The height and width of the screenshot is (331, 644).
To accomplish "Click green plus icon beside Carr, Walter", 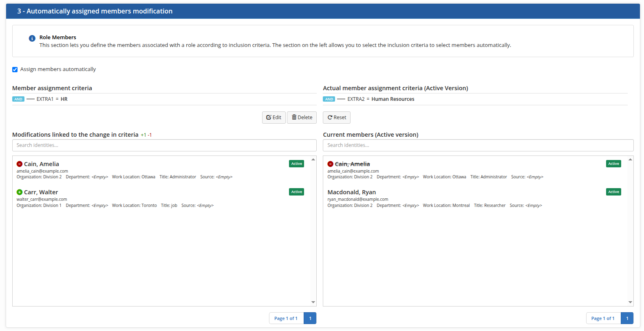I will (x=20, y=192).
